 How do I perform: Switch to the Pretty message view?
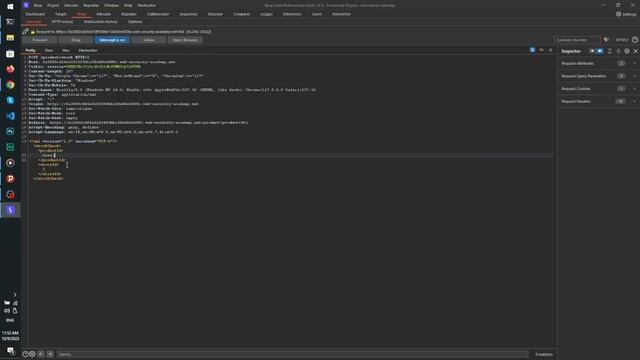point(30,50)
